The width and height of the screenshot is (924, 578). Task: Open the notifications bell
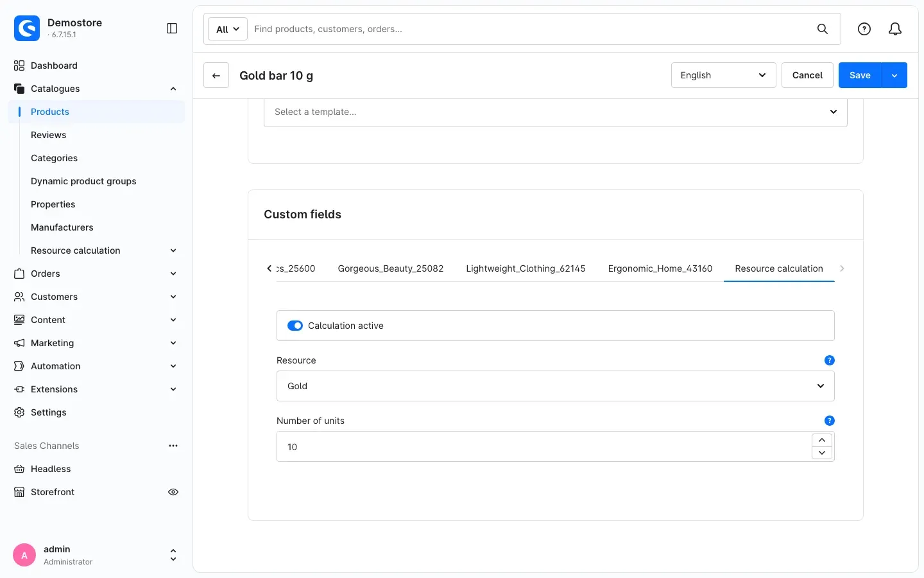click(895, 29)
